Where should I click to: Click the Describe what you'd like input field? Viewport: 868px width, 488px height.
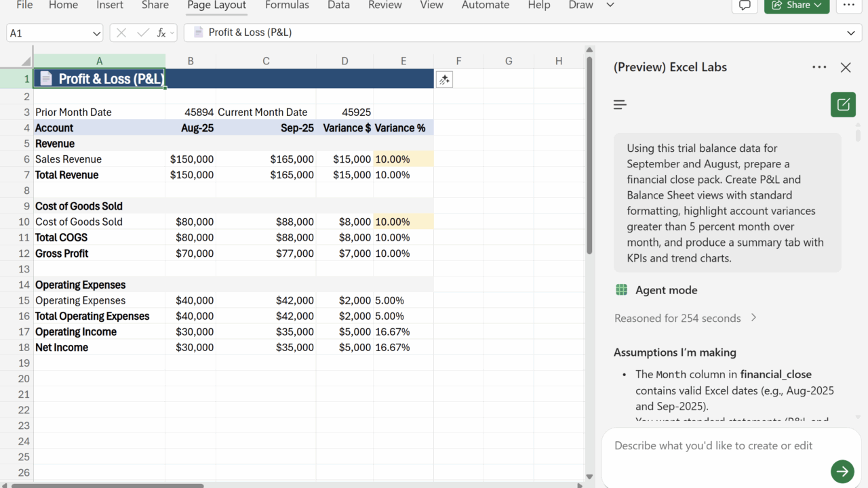coord(712,445)
